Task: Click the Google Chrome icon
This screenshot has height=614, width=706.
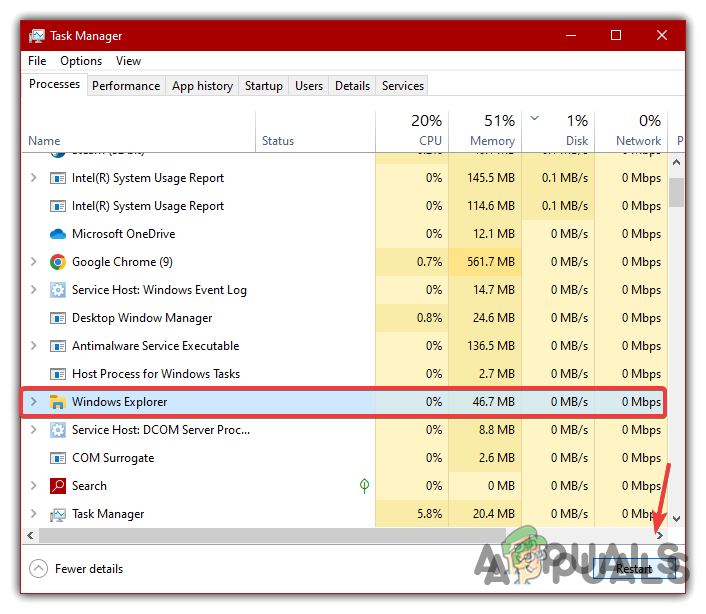Action: (58, 262)
